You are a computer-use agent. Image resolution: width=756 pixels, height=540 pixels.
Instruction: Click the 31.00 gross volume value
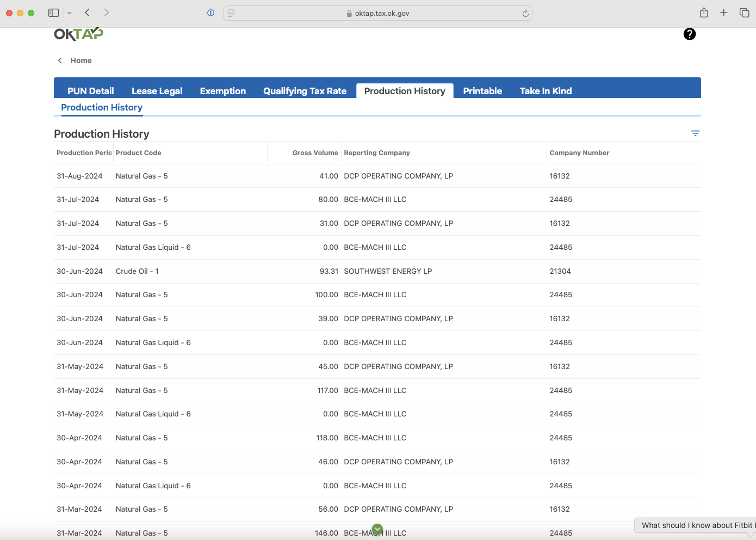(329, 223)
